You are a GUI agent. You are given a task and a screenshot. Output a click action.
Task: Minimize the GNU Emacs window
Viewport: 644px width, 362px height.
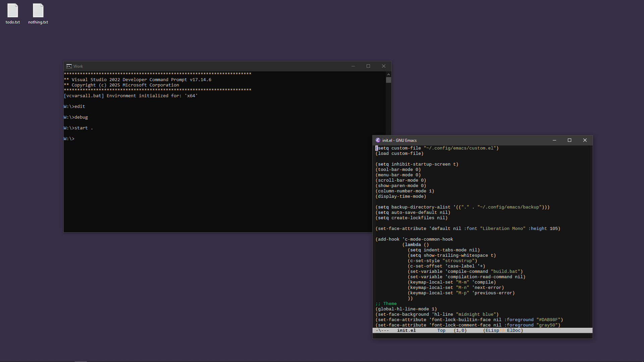tap(554, 140)
